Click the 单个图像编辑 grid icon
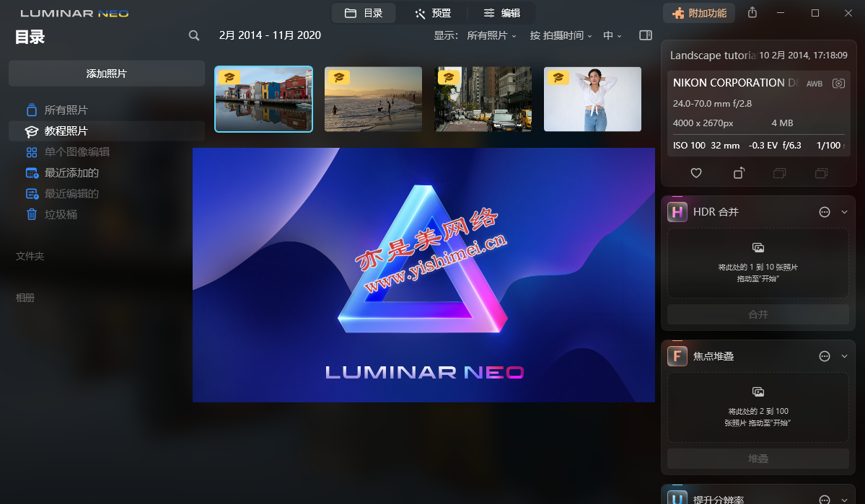The height and width of the screenshot is (504, 865). pos(32,152)
